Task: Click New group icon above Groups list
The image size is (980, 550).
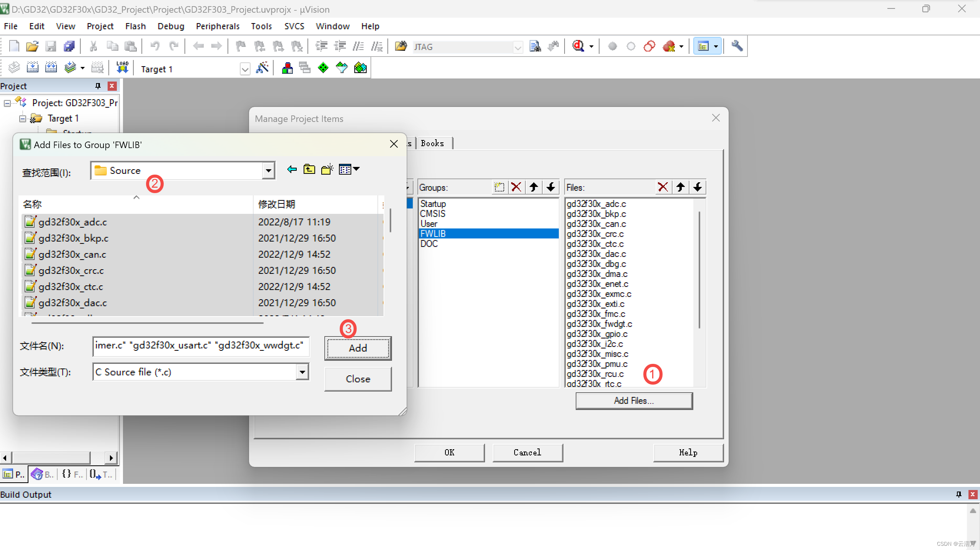Action: click(499, 187)
